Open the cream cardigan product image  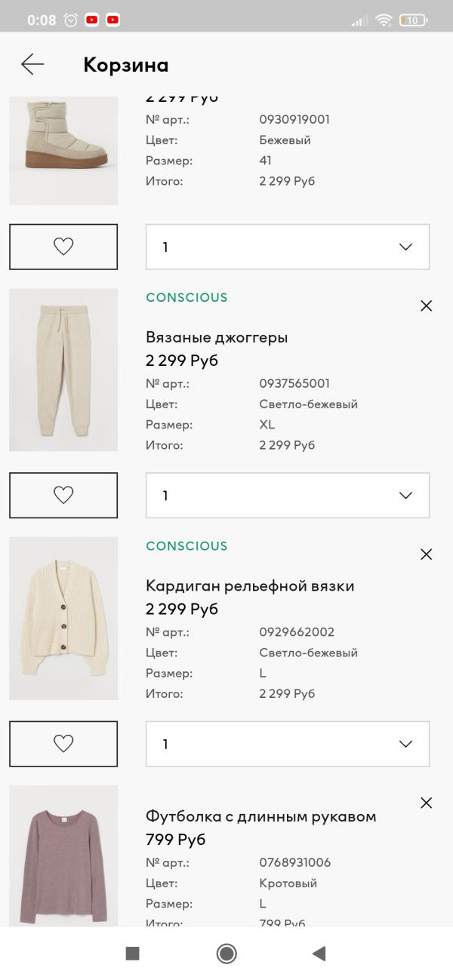click(x=63, y=618)
